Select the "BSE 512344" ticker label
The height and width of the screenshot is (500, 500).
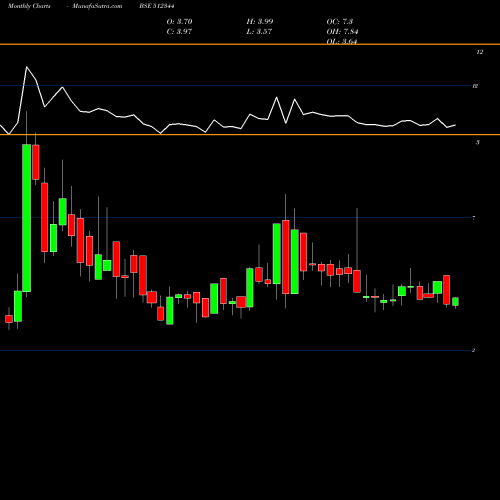[x=157, y=6]
